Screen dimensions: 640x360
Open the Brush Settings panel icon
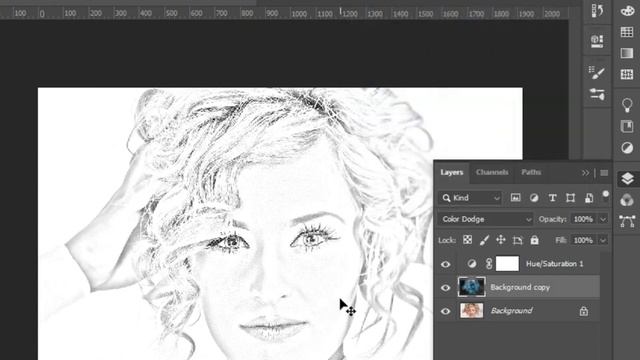(597, 73)
